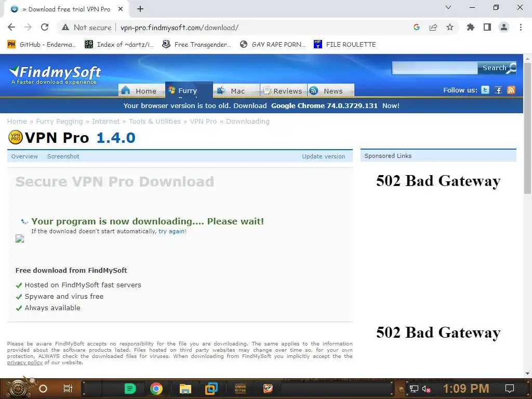
Task: Open a new browser tab
Action: 140,9
